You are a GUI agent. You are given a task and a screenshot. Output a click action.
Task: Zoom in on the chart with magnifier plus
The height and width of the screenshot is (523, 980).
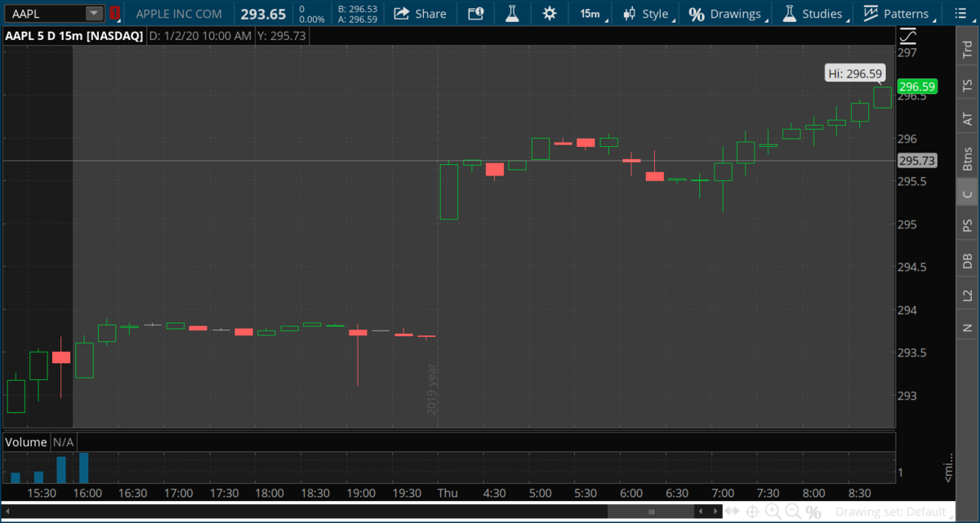pyautogui.click(x=773, y=512)
